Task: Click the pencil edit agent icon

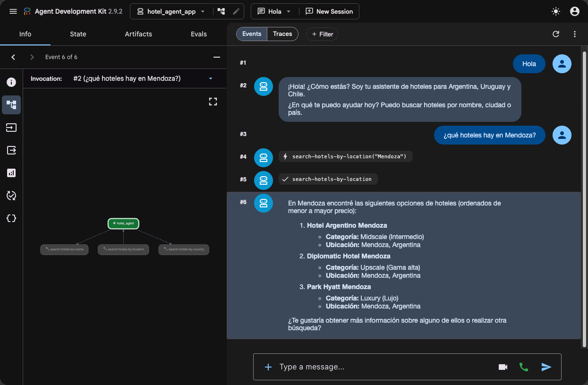Action: tap(236, 11)
